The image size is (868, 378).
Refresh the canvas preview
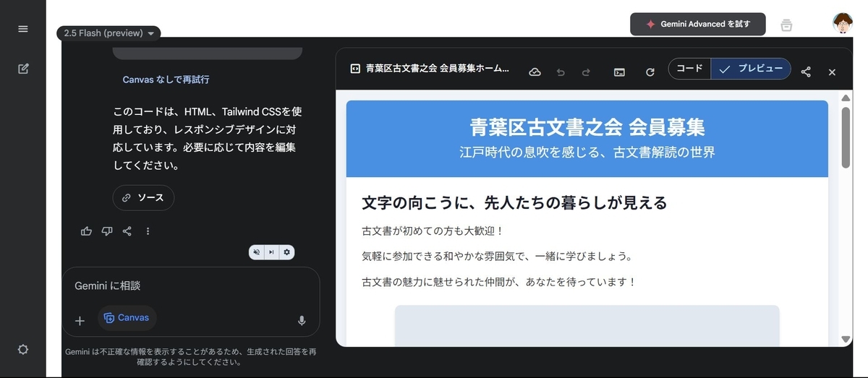coord(650,72)
